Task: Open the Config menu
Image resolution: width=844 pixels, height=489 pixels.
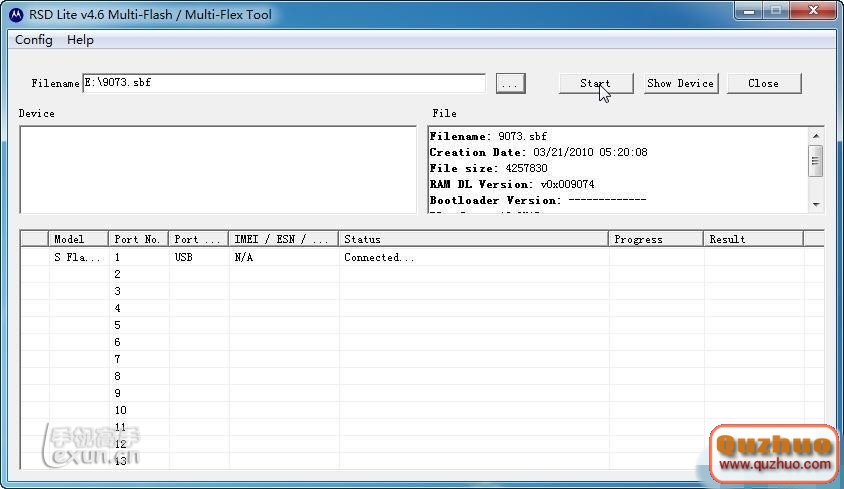Action: (x=34, y=40)
